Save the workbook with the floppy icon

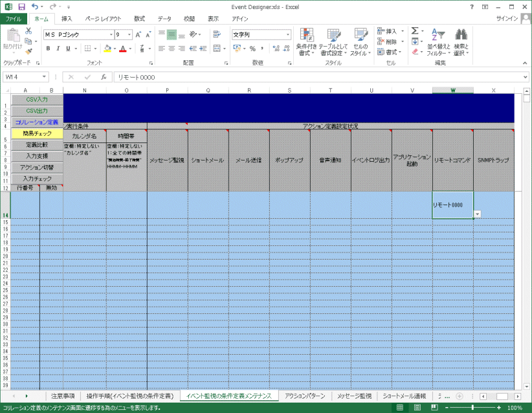click(x=21, y=6)
